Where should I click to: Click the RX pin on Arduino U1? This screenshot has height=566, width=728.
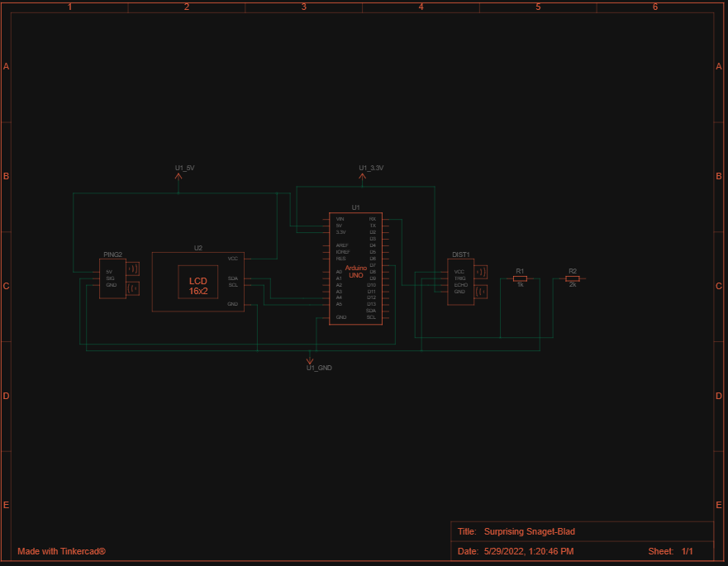click(x=373, y=219)
